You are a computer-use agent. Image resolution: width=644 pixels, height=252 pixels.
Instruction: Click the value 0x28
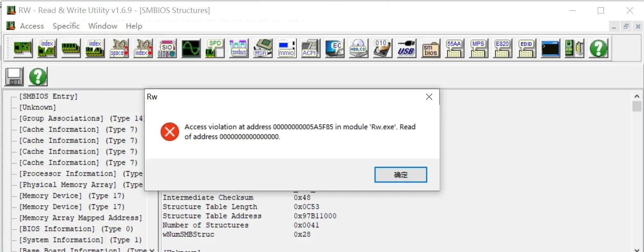(x=302, y=235)
